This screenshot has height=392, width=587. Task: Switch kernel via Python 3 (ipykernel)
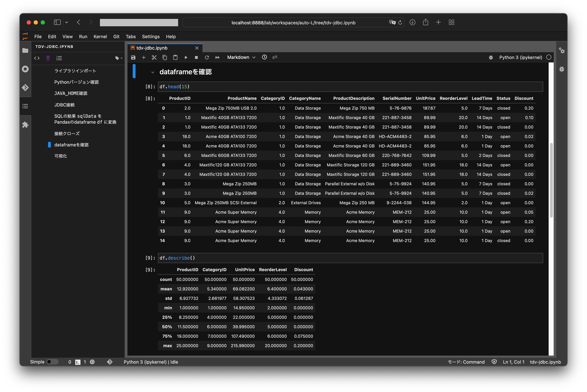click(520, 57)
